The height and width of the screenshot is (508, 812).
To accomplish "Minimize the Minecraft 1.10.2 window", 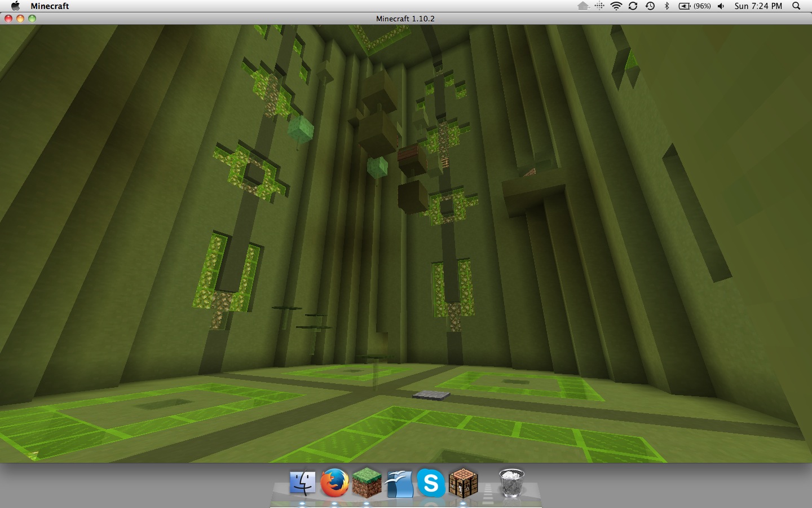I will [x=20, y=19].
